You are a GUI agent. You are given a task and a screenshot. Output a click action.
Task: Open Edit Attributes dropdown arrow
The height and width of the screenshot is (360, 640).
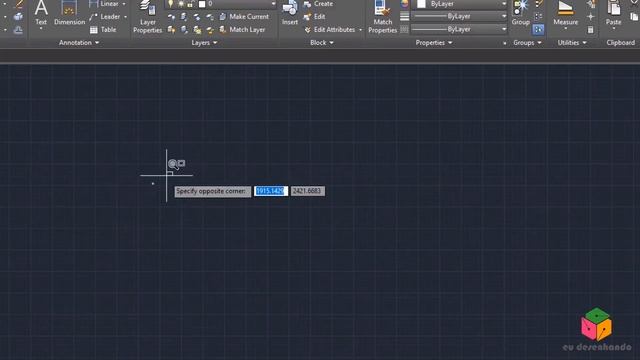[360, 30]
